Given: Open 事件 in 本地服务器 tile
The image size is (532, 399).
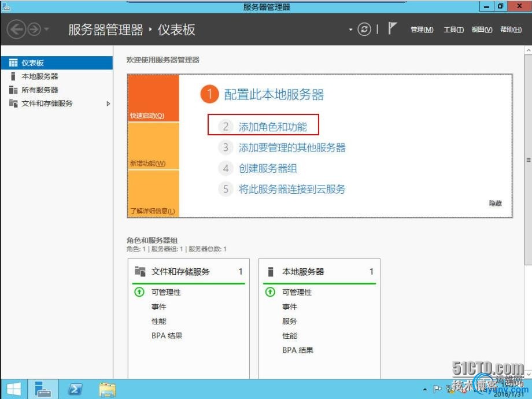Looking at the screenshot, I should click(290, 306).
